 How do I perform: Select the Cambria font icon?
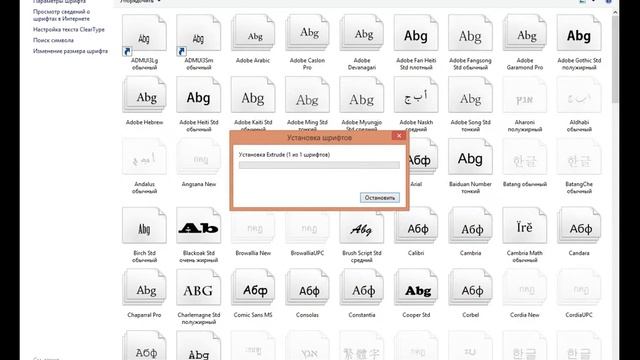(x=470, y=226)
